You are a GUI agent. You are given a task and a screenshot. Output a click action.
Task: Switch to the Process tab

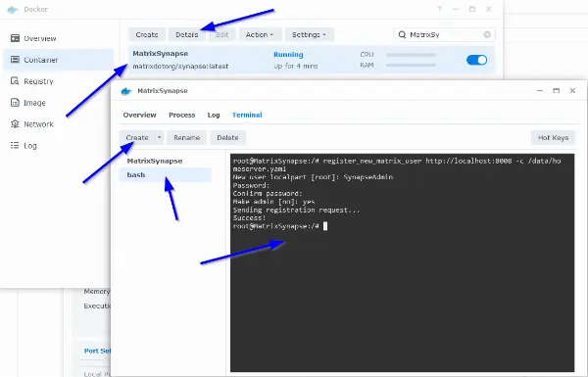[x=182, y=115]
